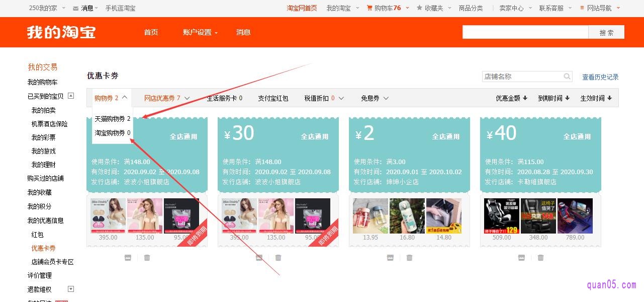Delete the ¥2 coupon with trash icon
This screenshot has width=644, height=302.
pos(409,258)
